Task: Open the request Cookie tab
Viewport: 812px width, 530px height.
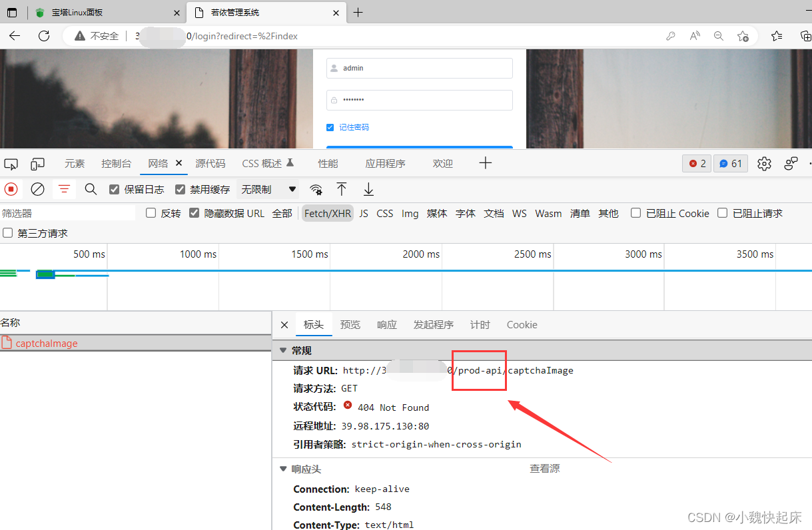Action: click(x=522, y=325)
